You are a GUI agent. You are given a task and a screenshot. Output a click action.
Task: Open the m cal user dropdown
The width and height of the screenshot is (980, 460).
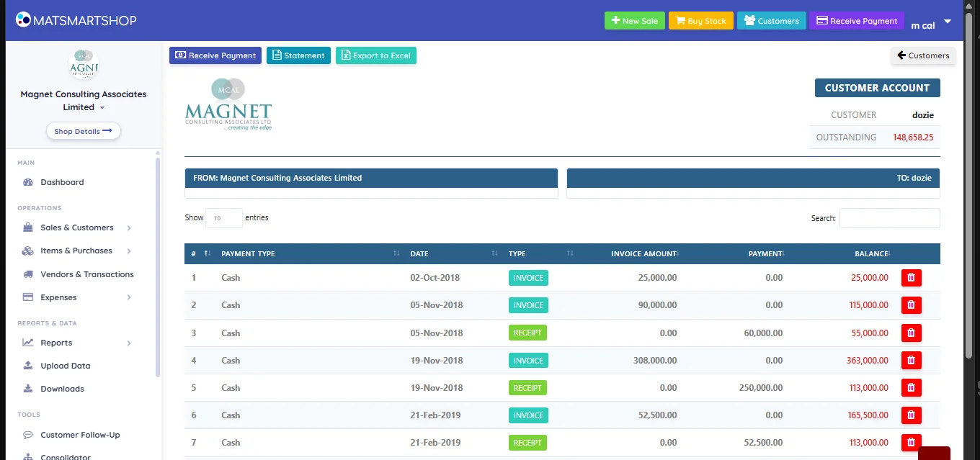932,23
